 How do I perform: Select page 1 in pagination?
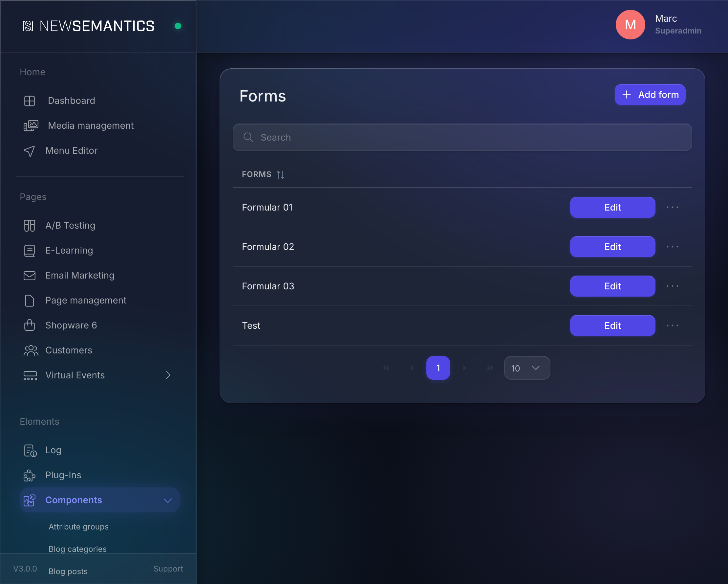coord(438,368)
